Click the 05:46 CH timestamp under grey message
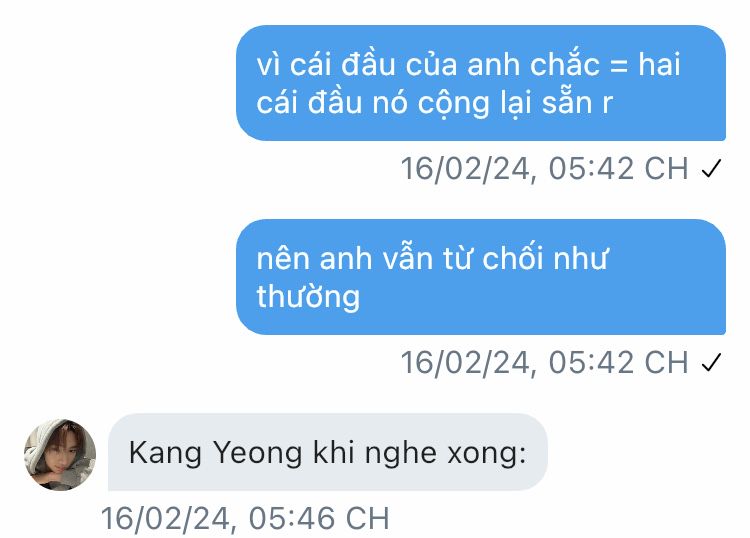750x538 pixels. tap(319, 518)
